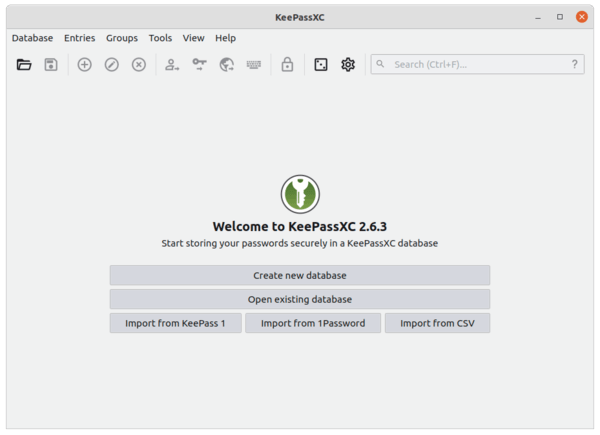
Task: Open settings via gear icon
Action: click(348, 65)
